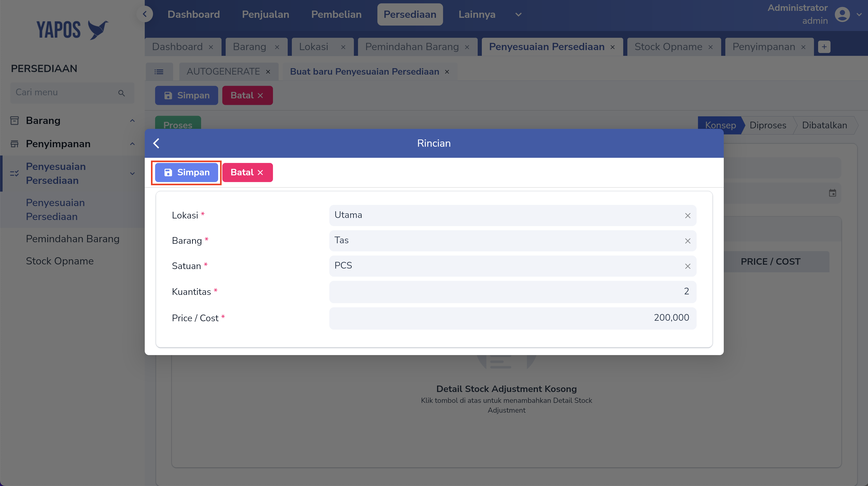Click the Barang archive icon in sidebar
The height and width of the screenshot is (486, 868).
coord(14,121)
